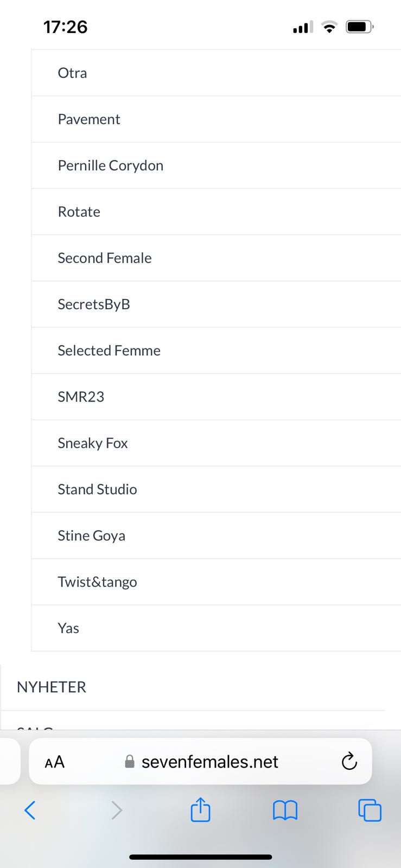Tap the Safari back arrow
The image size is (401, 868).
coord(30,810)
